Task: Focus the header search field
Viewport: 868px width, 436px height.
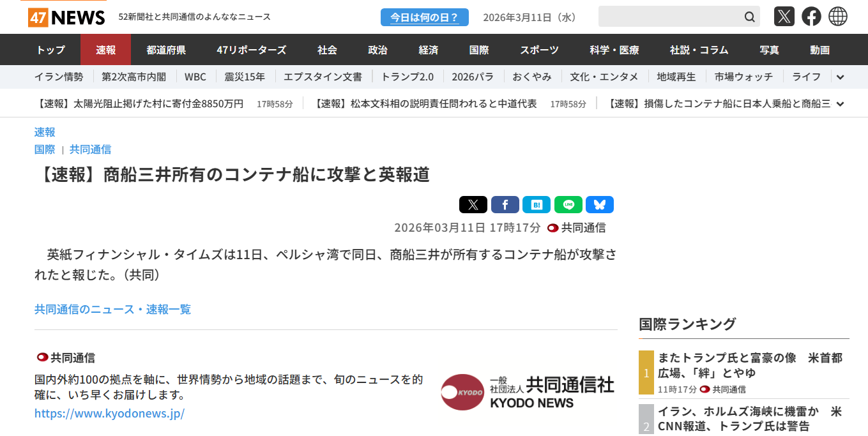Action: click(x=671, y=17)
